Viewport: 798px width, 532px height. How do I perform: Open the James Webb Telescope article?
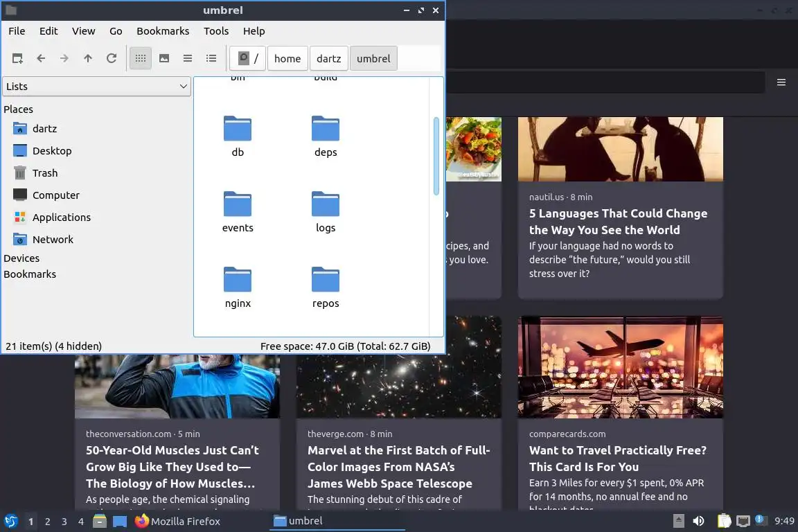pos(398,467)
